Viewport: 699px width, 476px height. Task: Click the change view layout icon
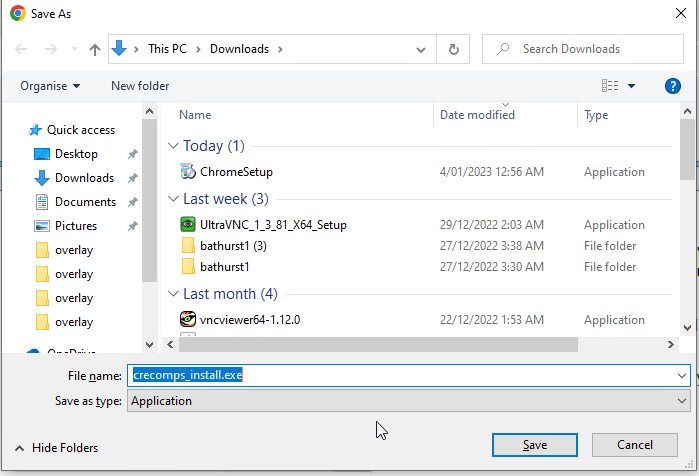point(610,86)
